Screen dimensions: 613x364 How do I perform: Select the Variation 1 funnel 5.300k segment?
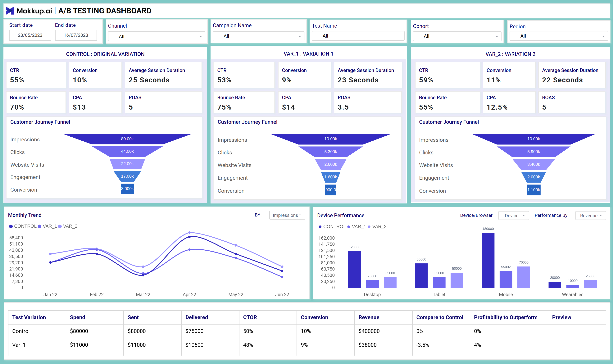click(x=330, y=152)
